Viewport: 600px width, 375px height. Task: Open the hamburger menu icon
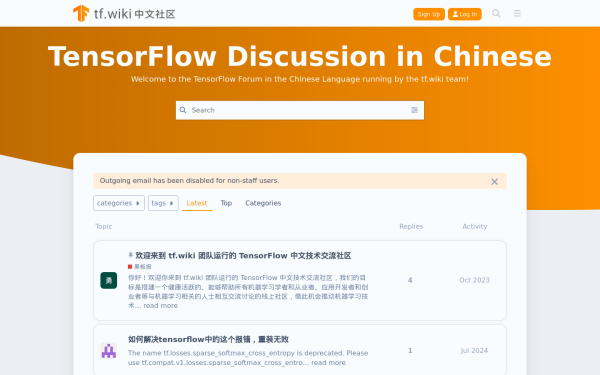pos(517,13)
